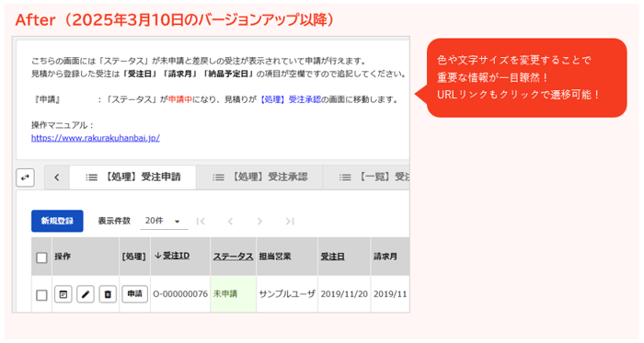Open the rakurakuhanbai.jp manual link
This screenshot has height=343, width=644.
96,138
